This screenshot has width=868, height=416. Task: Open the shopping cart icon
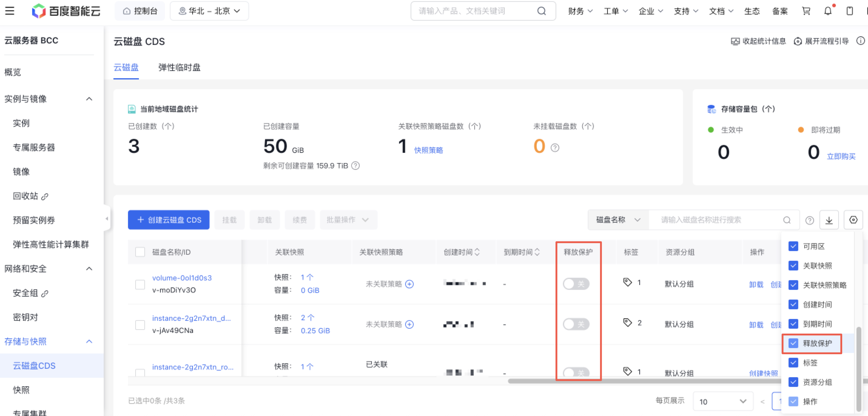[x=806, y=11]
